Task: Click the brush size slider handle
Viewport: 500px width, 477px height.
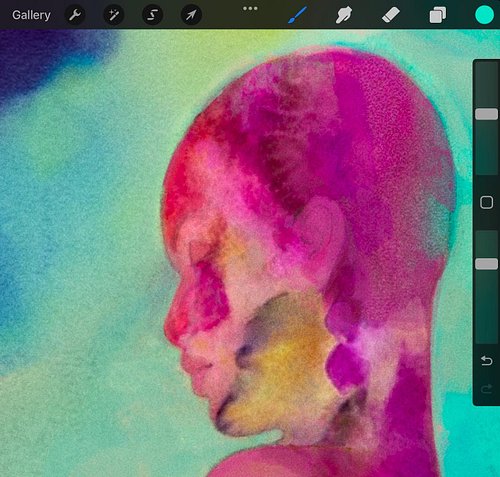Action: point(486,114)
